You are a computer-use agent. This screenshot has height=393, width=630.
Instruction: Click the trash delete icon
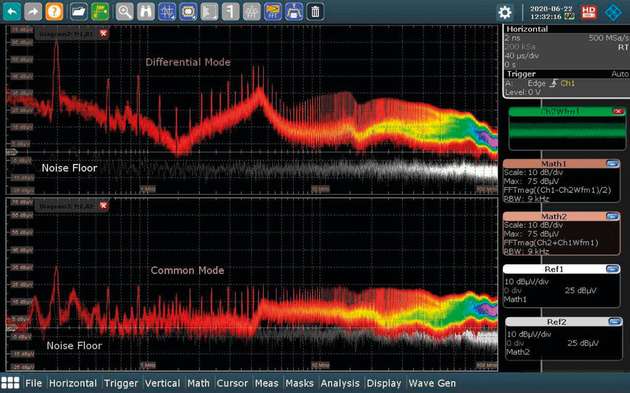click(315, 12)
